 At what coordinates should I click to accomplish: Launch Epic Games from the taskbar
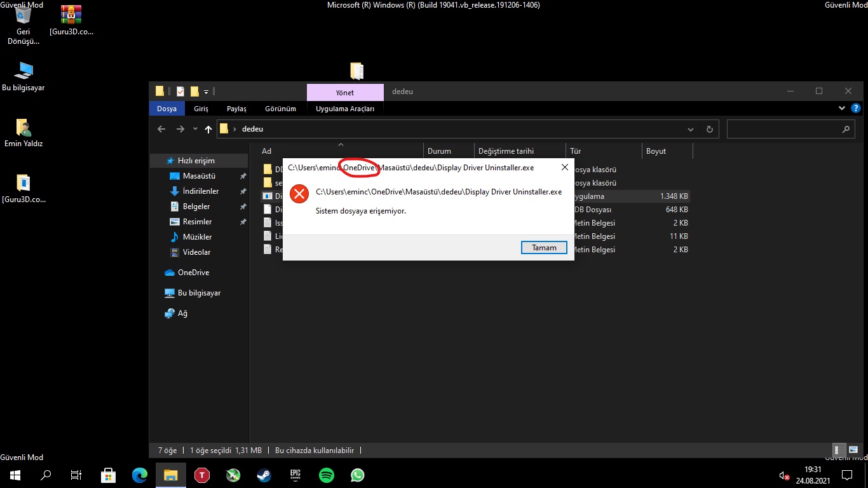coord(295,475)
